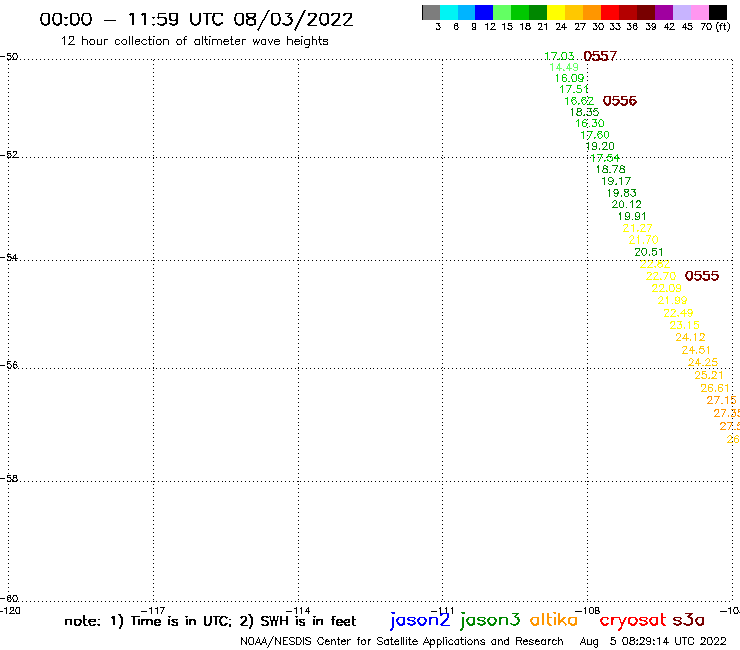Viewport: 740px width, 650px height.
Task: Click the 26.61 wave height value
Action: tap(715, 388)
